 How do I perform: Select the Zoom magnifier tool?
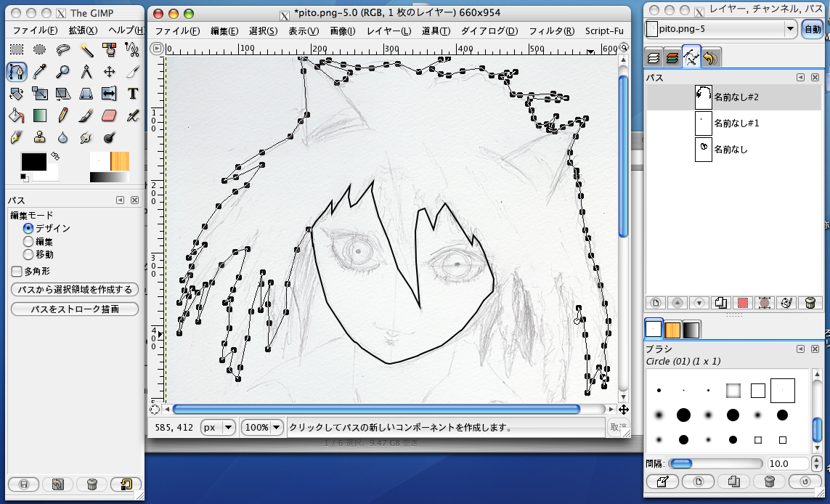click(x=63, y=71)
